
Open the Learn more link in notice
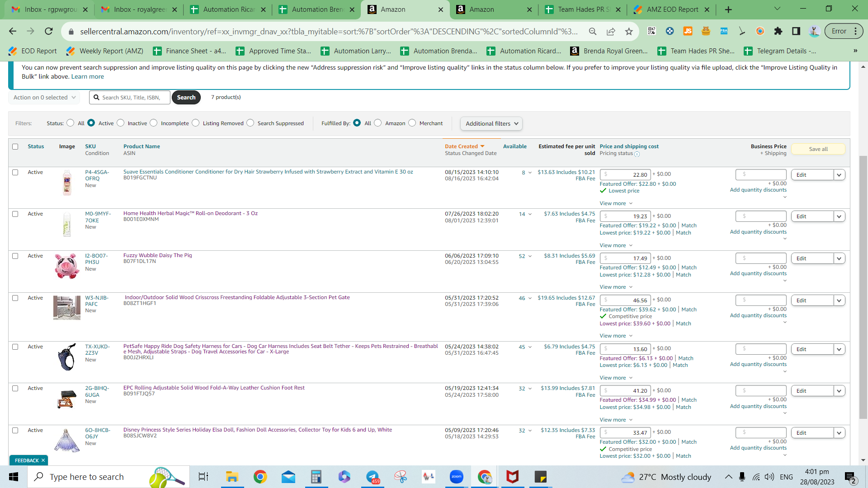tap(88, 76)
